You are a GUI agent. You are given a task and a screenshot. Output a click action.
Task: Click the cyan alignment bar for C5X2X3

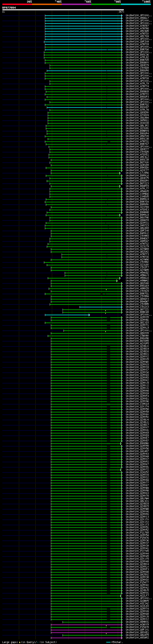(101, 307)
